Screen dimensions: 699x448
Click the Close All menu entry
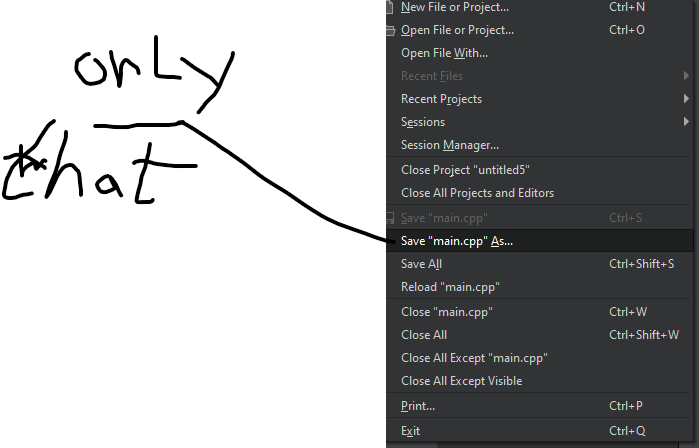(x=424, y=335)
